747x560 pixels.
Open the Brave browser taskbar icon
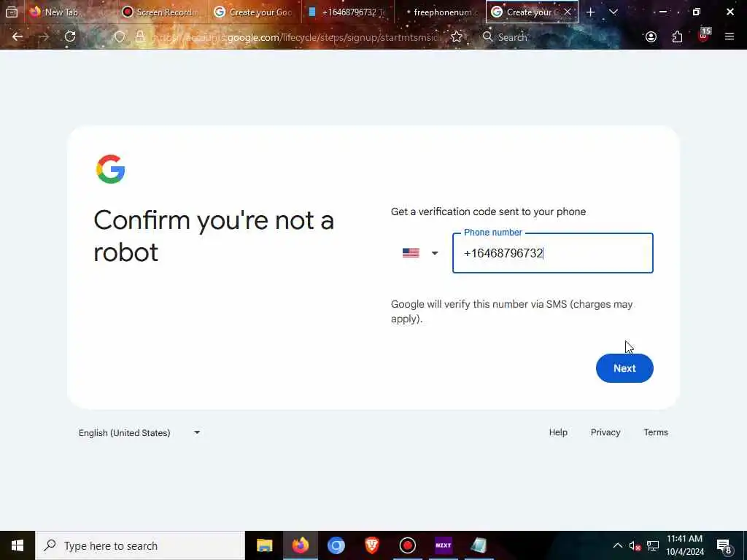371,545
